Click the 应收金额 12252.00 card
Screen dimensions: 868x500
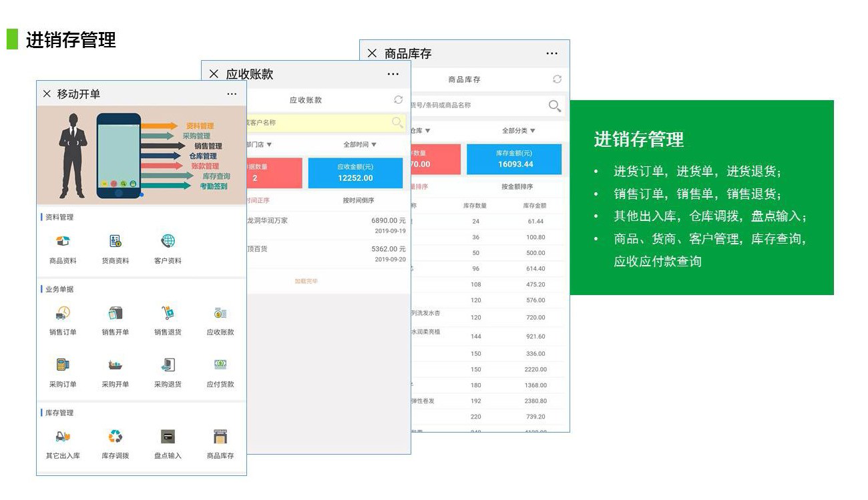pos(355,173)
